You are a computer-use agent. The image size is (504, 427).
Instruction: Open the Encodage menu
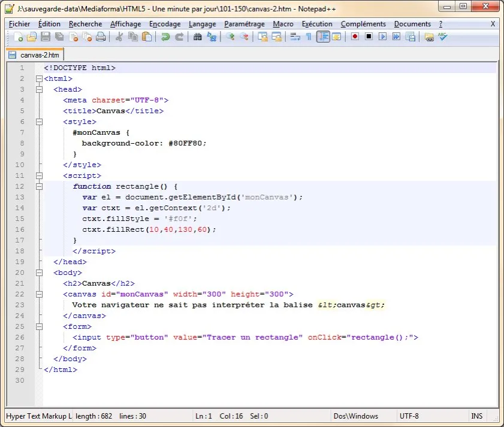[x=165, y=24]
